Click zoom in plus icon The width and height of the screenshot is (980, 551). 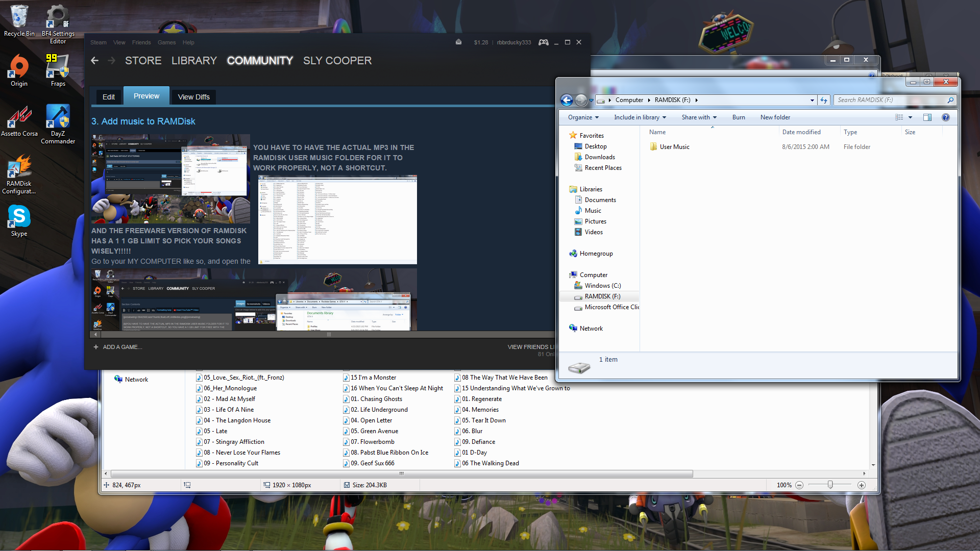pos(862,485)
